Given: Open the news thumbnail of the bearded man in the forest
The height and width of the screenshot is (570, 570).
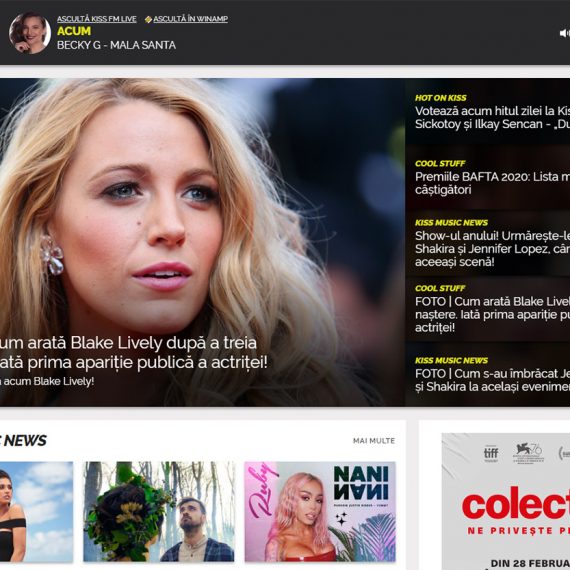Looking at the screenshot, I should [159, 512].
